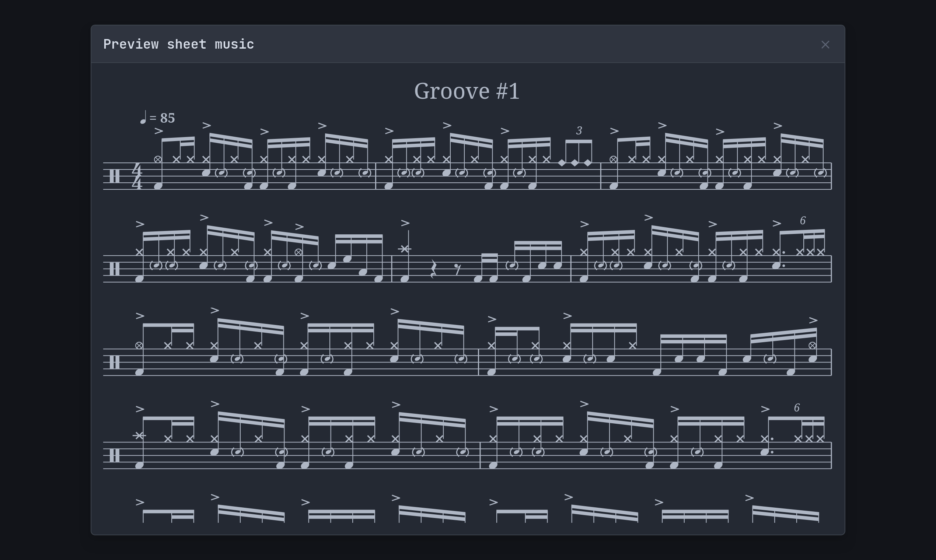The image size is (936, 560).
Task: Close the Preview sheet music dialog
Action: click(825, 45)
